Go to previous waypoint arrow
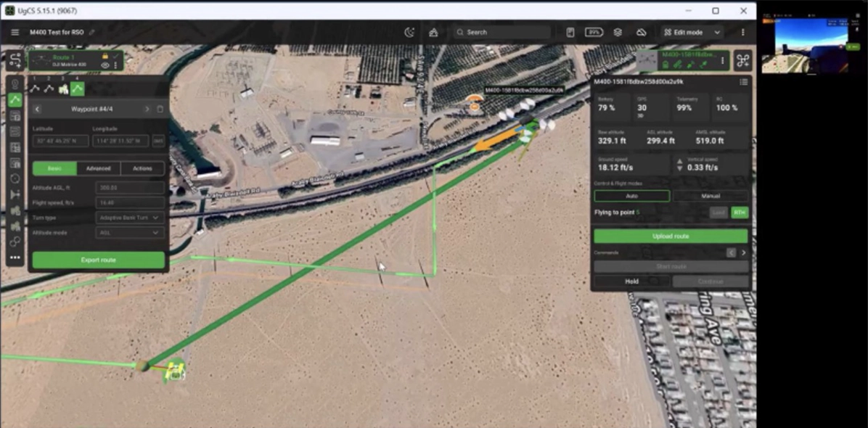This screenshot has width=868, height=428. 37,109
